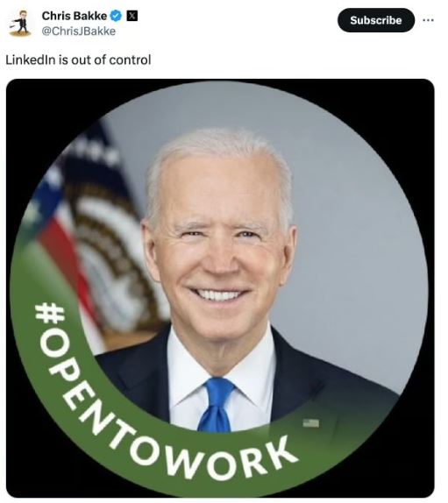The width and height of the screenshot is (448, 503).
Task: Open the three-dot more options menu
Action: pos(428,20)
